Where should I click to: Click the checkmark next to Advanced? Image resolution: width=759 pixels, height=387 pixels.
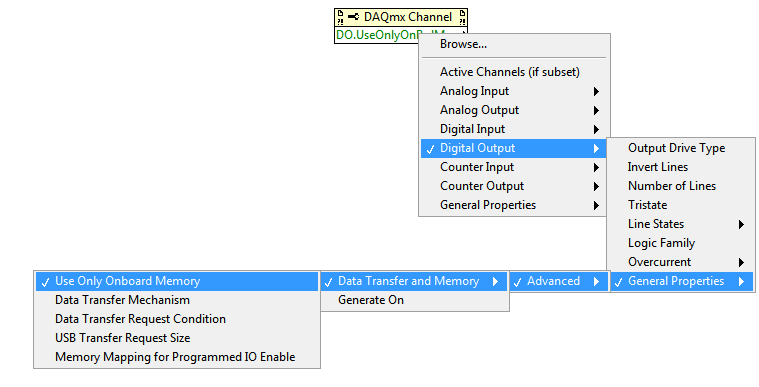pos(517,282)
